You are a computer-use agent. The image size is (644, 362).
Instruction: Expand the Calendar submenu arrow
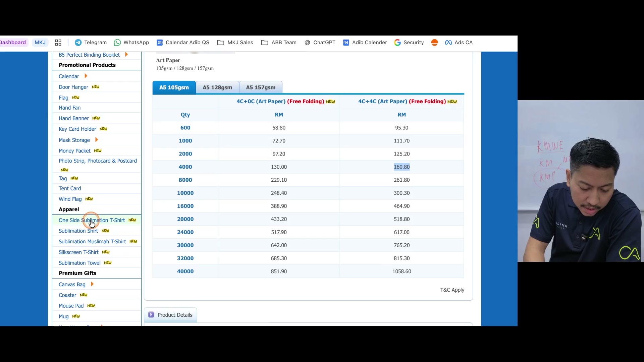[x=86, y=76]
